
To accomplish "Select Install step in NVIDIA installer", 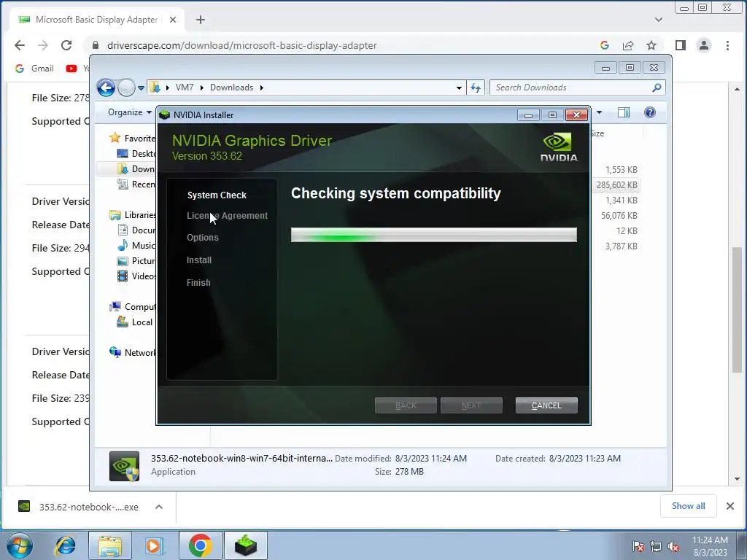I will [199, 260].
